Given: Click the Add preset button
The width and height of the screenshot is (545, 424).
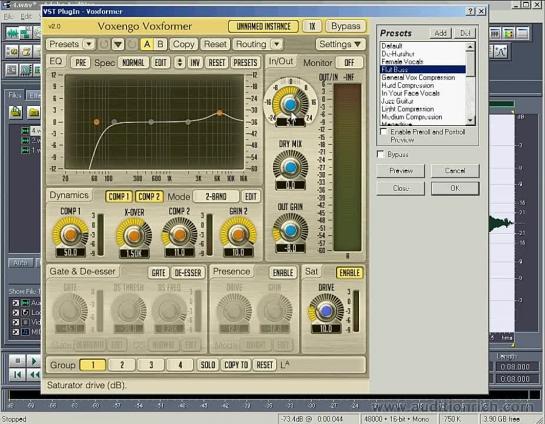Looking at the screenshot, I should [440, 33].
